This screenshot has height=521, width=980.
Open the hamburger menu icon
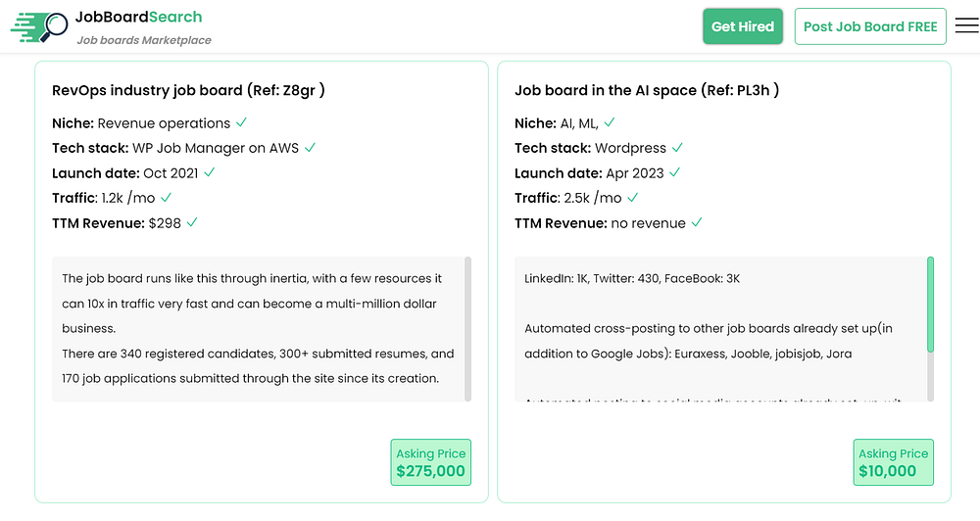(966, 26)
